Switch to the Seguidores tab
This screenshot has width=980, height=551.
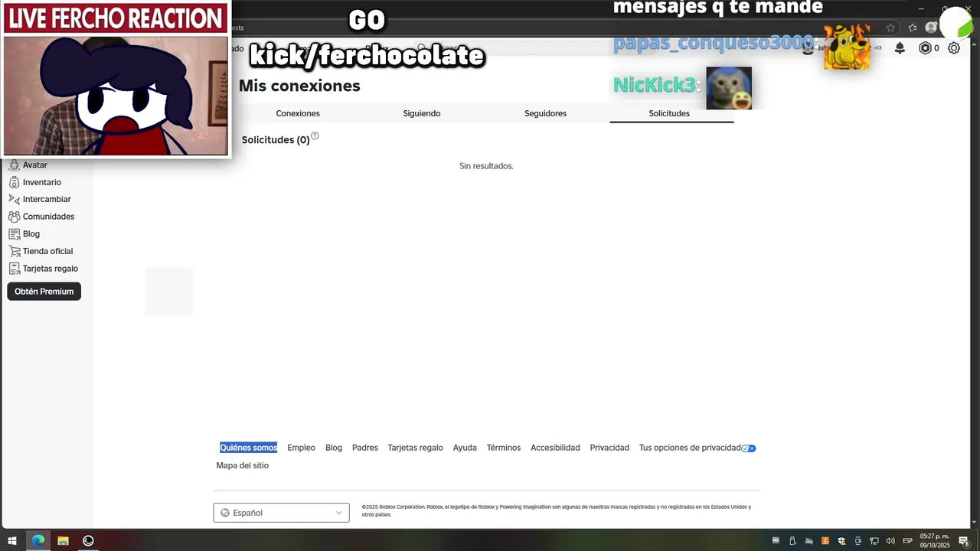click(x=546, y=113)
